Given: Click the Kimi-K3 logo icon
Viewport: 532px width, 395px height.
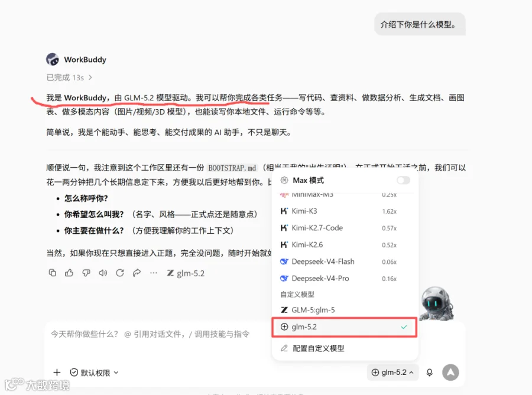Looking at the screenshot, I should [x=284, y=211].
